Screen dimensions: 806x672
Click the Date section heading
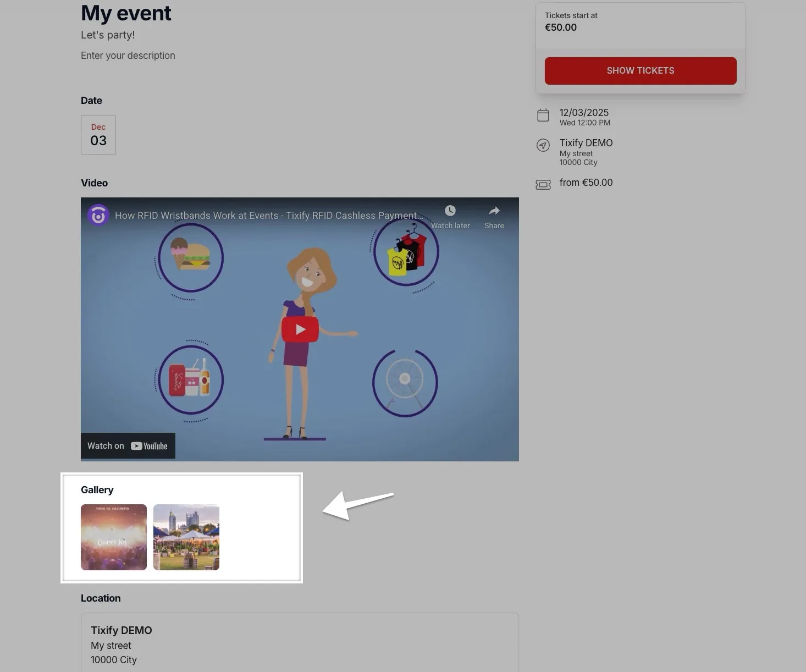pos(91,101)
